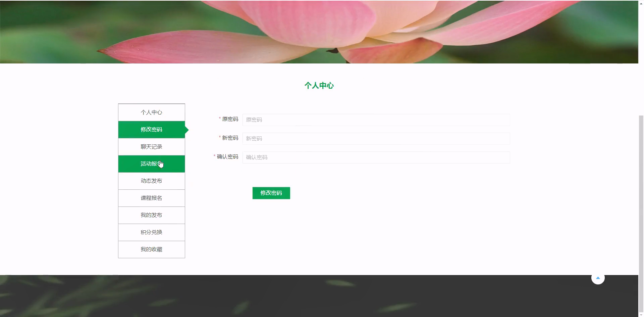Screen dimensions: 644x317
Task: Click the back-to-top arrow icon
Action: click(x=598, y=278)
